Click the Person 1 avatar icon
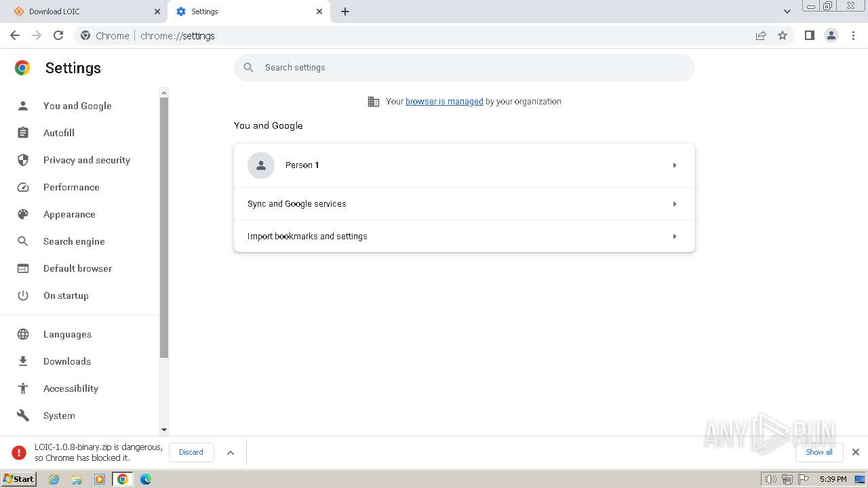Image resolution: width=868 pixels, height=488 pixels. [x=261, y=165]
